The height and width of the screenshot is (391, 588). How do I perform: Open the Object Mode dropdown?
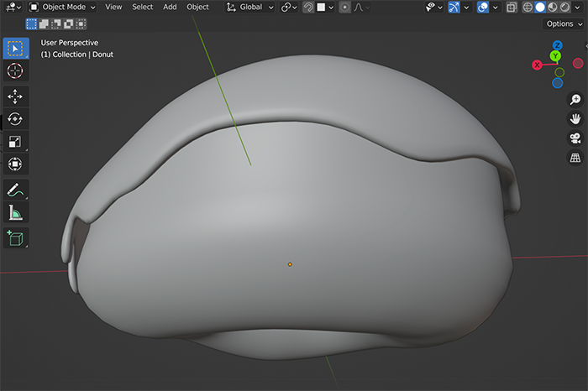click(62, 8)
